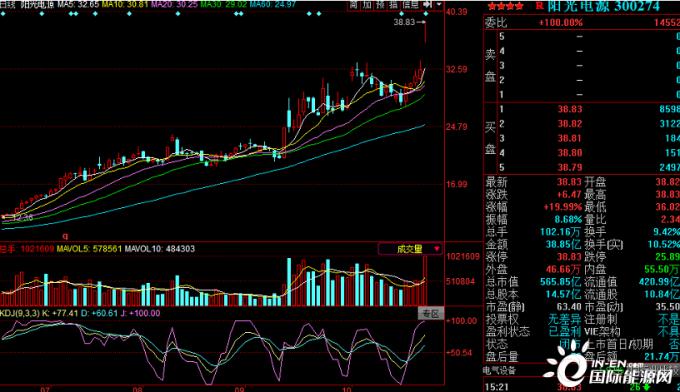Viewport: 680px width, 392px height.
Task: Click the last cyan diamond marker near 40.39
Action: pyautogui.click(x=426, y=14)
